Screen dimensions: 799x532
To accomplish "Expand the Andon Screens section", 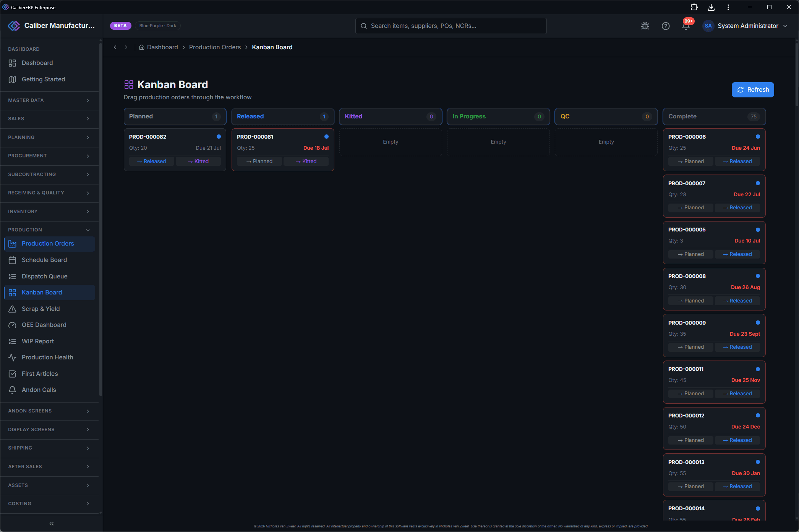I will coord(49,411).
